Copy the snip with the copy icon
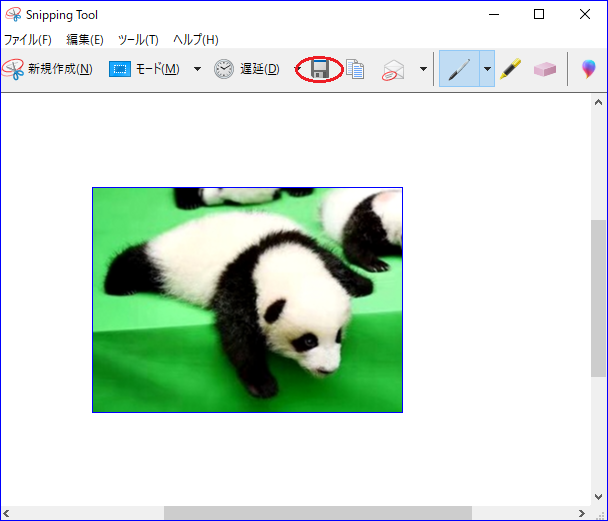This screenshot has height=521, width=608. pyautogui.click(x=355, y=69)
